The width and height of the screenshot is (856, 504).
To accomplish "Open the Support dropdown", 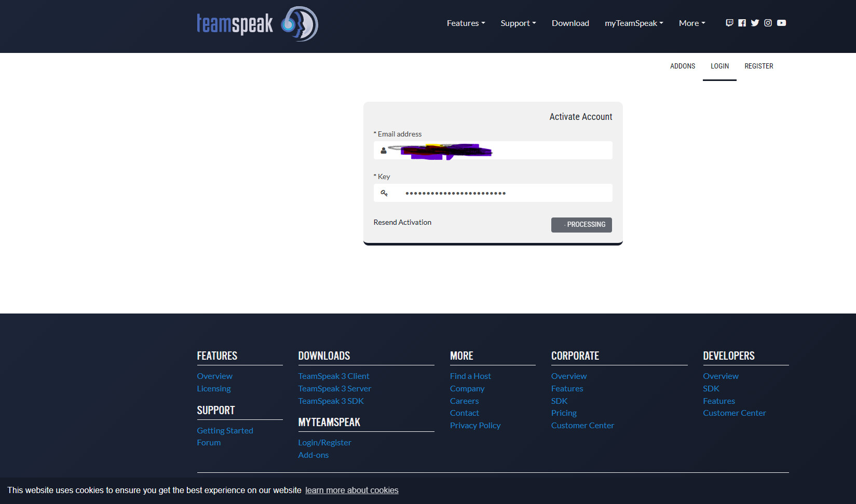I will 518,23.
